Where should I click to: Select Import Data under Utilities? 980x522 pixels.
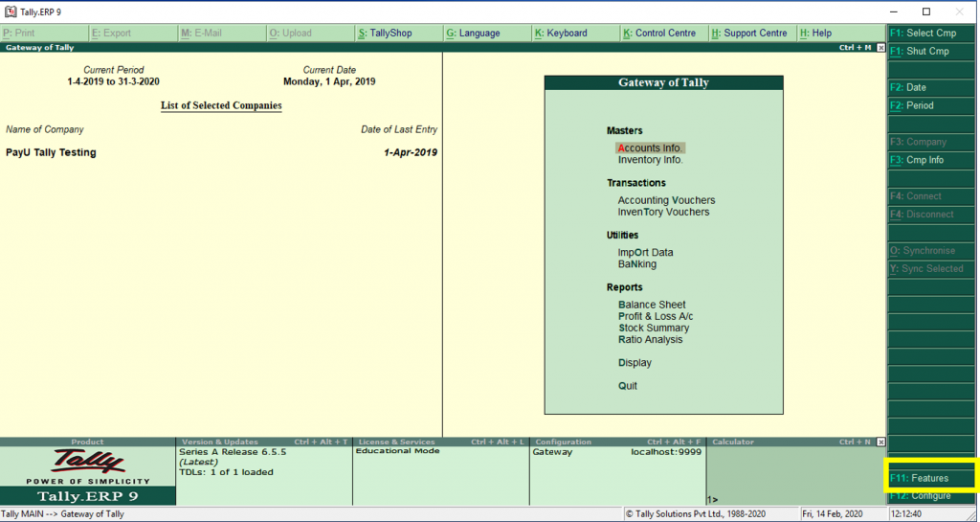click(x=646, y=253)
